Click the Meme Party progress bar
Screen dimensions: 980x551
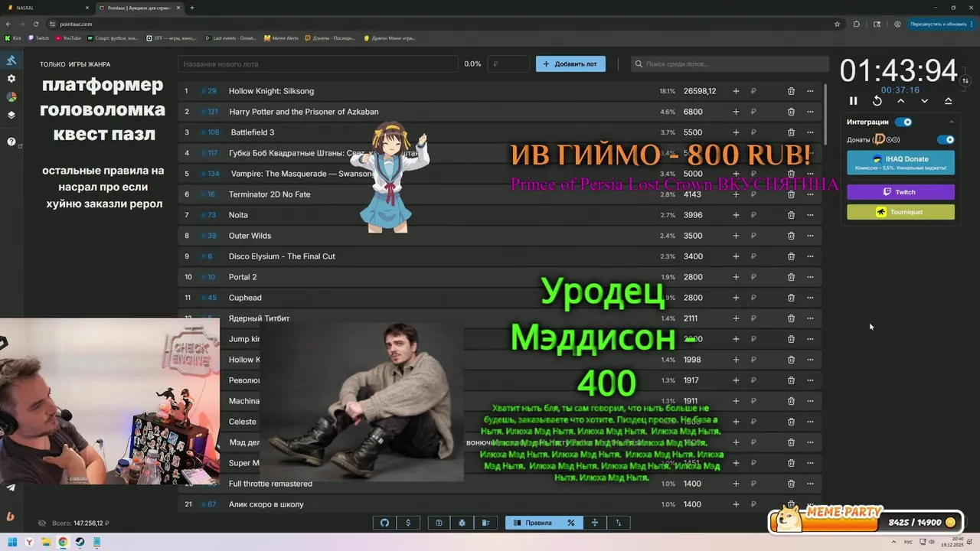(x=866, y=522)
